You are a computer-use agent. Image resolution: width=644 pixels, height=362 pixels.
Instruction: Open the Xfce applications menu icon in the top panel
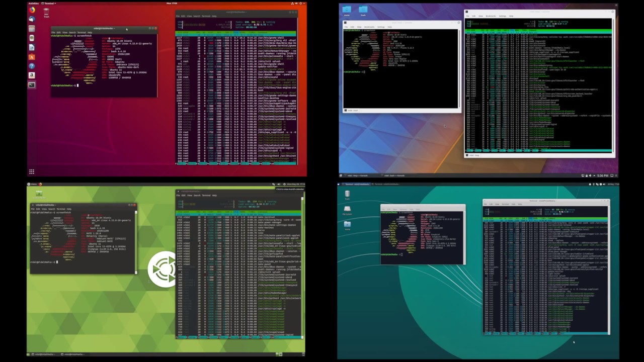(x=339, y=184)
